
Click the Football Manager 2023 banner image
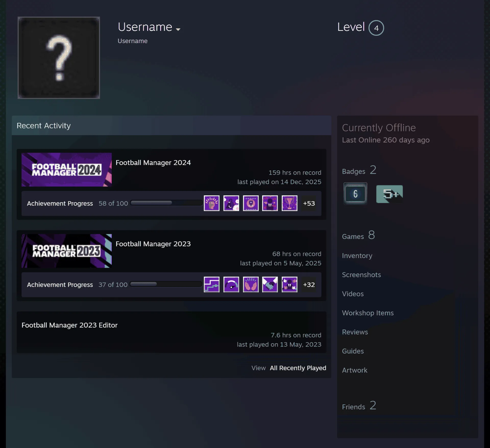67,251
